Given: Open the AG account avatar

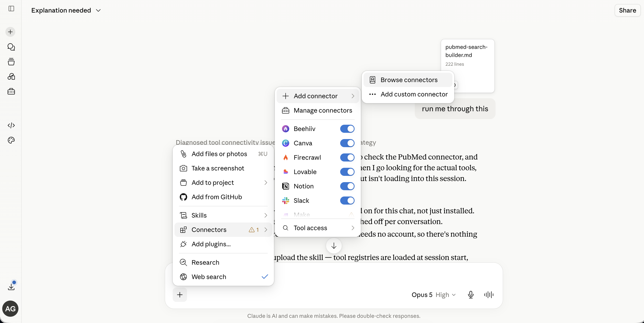Looking at the screenshot, I should (x=10, y=309).
